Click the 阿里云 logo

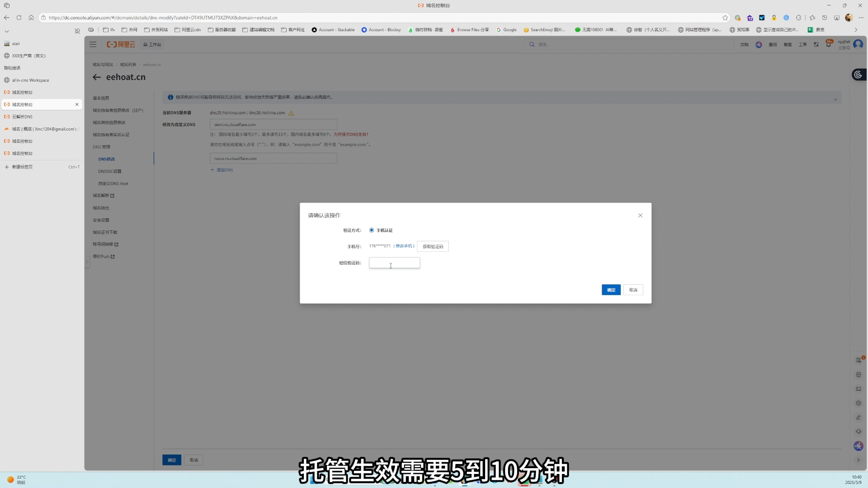[121, 44]
